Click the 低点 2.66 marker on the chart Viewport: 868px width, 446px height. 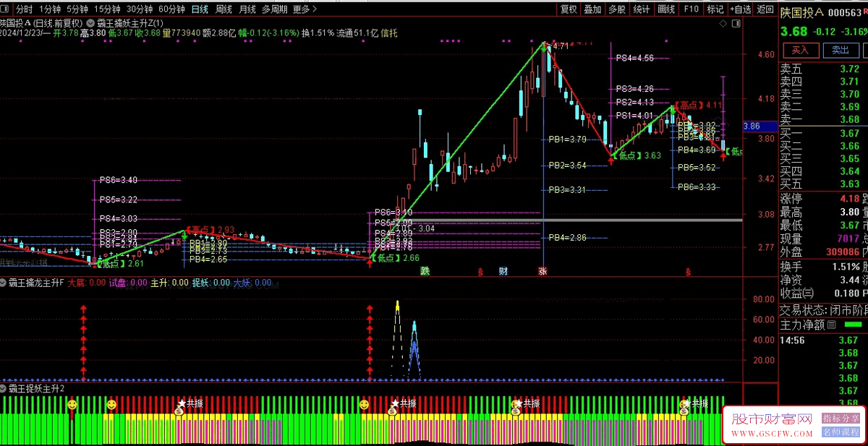point(395,258)
